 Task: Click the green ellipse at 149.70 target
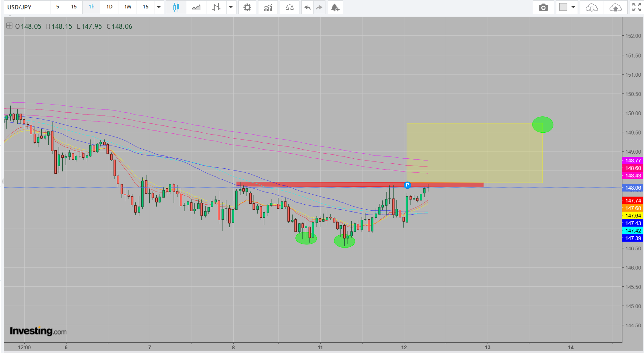[x=543, y=125]
